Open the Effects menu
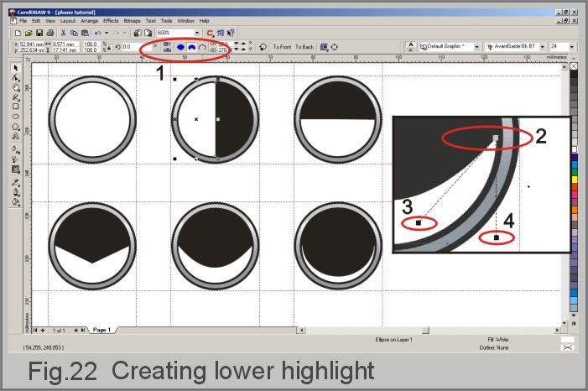Image resolution: width=588 pixels, height=391 pixels. coord(111,21)
